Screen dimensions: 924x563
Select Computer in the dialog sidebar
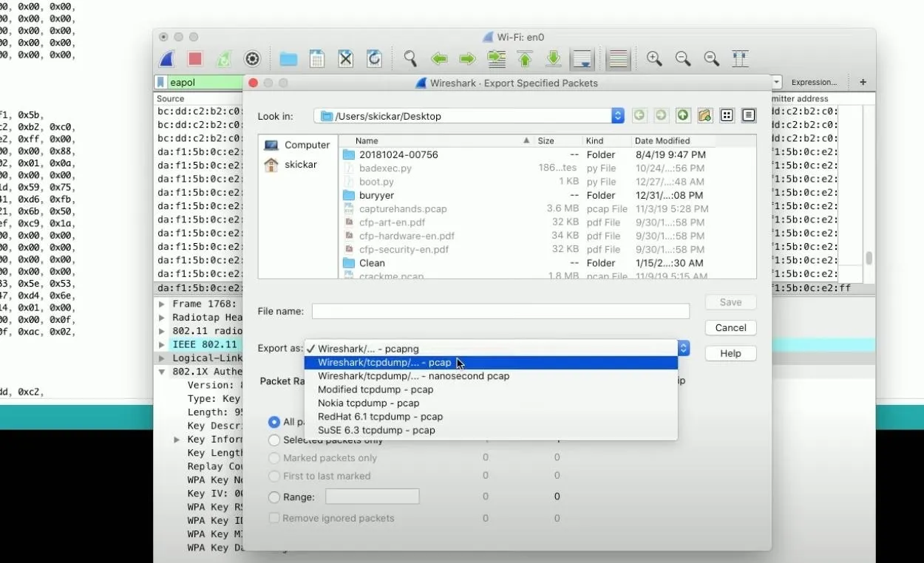297,145
